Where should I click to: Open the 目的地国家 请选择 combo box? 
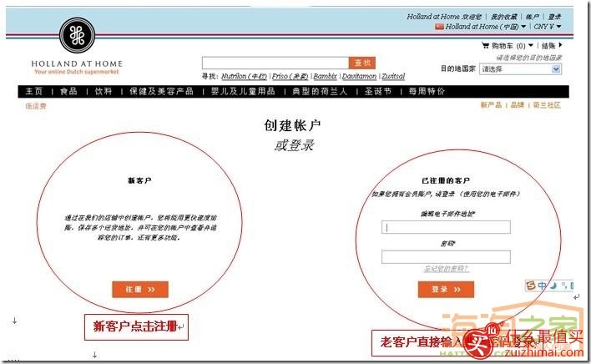tap(520, 69)
